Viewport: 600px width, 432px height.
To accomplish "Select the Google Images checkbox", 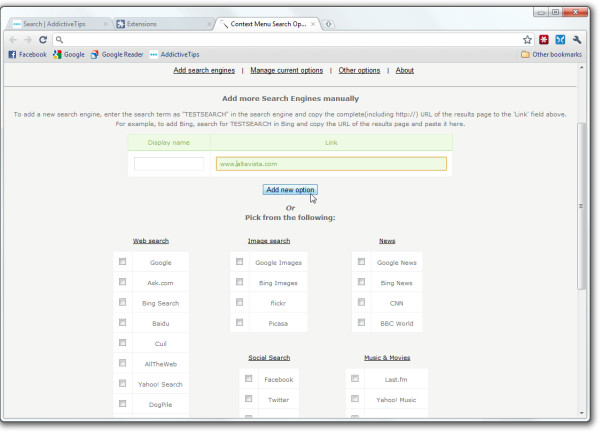I will (240, 262).
